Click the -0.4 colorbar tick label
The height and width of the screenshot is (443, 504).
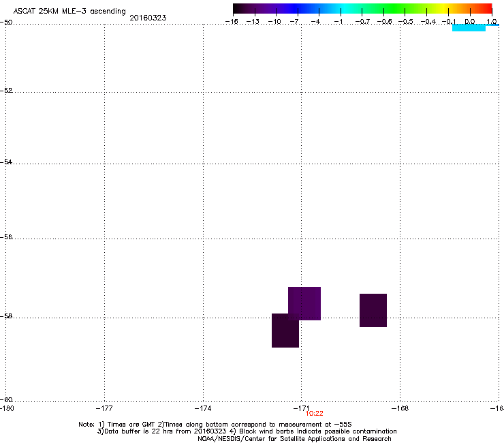[x=428, y=22]
